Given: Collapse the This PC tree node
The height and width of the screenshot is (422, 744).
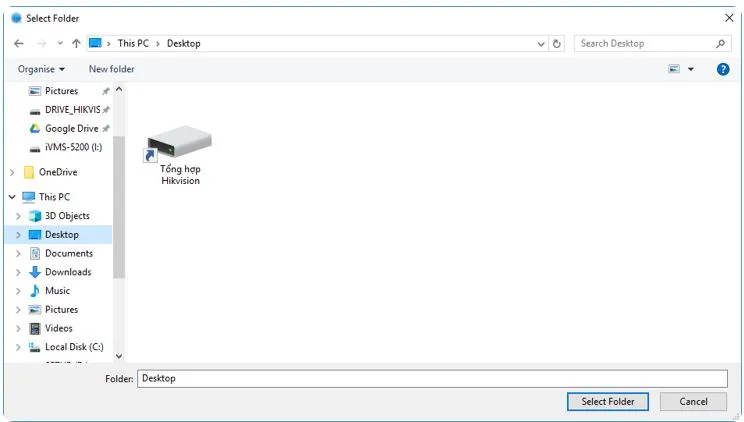Looking at the screenshot, I should [12, 197].
